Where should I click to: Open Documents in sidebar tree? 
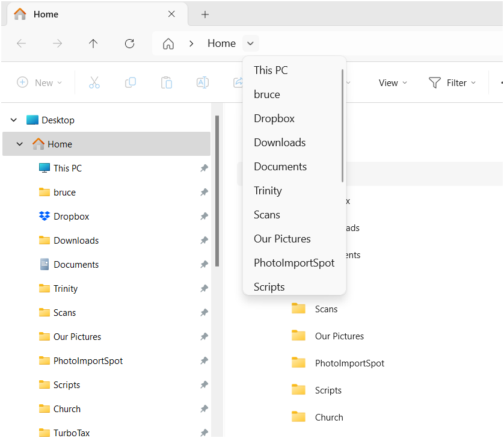pyautogui.click(x=76, y=264)
